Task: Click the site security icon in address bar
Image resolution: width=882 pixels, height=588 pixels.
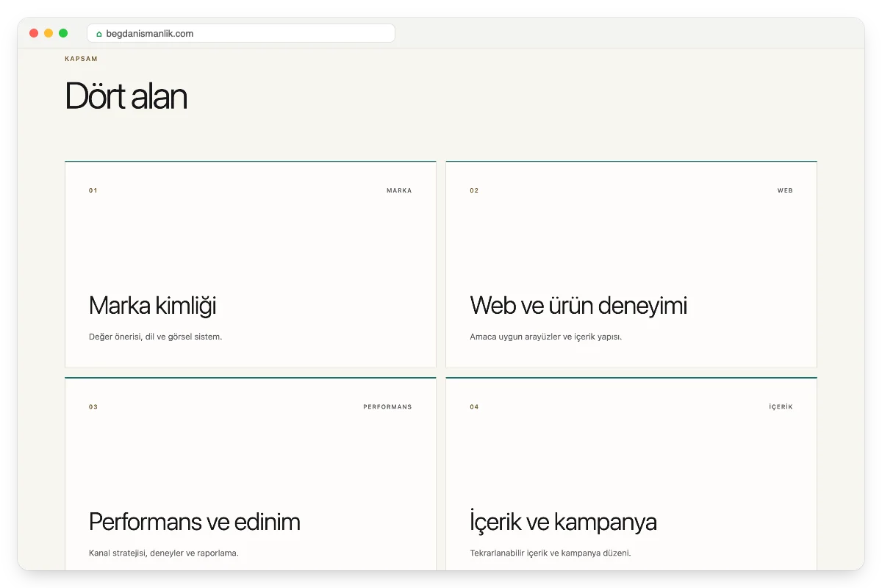Action: point(99,34)
